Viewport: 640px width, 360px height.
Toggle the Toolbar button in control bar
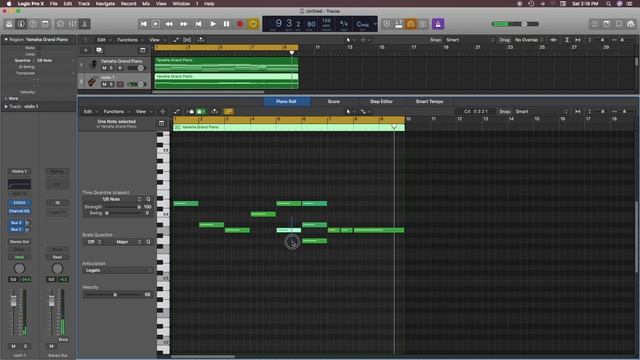[45, 24]
